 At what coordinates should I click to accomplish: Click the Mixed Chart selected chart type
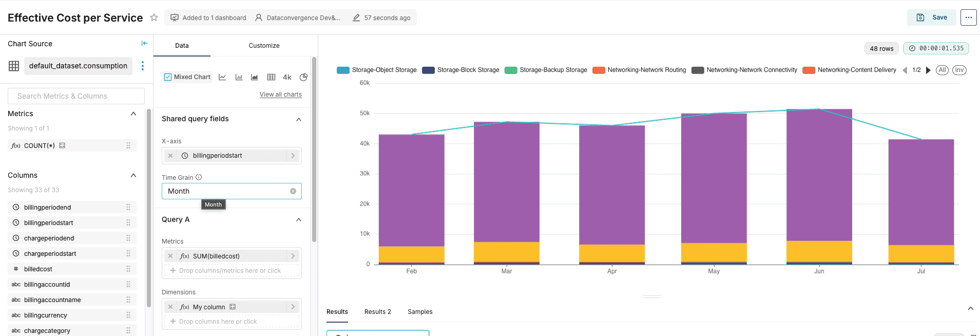click(187, 77)
